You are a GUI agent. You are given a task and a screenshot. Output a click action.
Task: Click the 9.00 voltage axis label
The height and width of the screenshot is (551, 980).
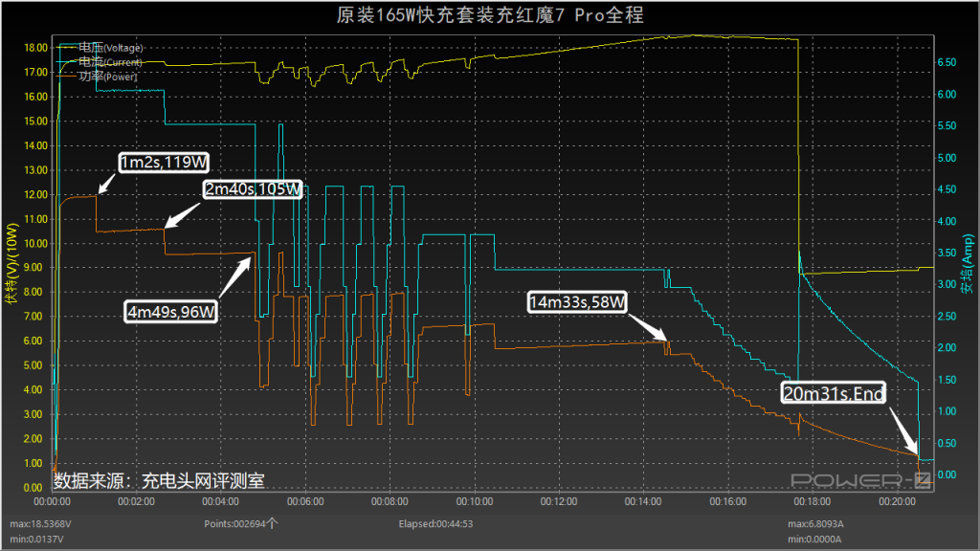33,268
